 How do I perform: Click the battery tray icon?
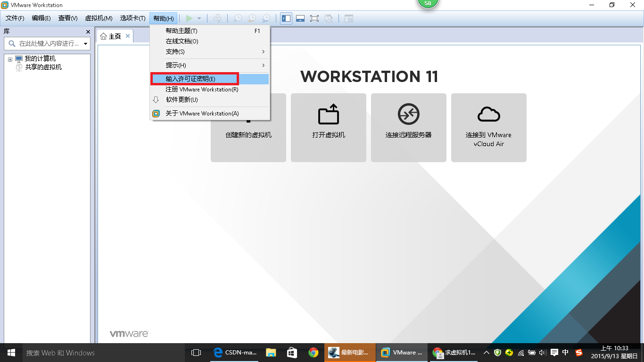point(532,353)
